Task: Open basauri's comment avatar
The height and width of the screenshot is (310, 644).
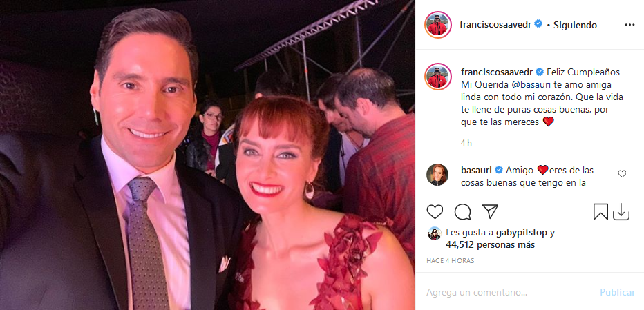Action: tap(437, 175)
